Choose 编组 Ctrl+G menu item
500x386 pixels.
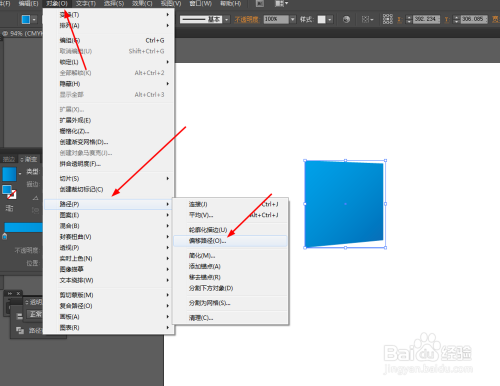109,40
